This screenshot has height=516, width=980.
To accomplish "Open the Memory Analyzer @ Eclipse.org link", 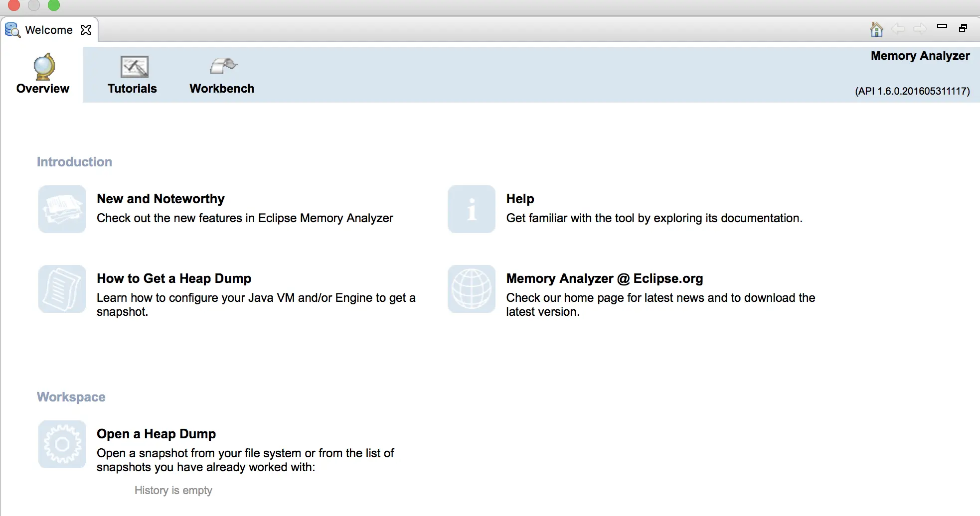I will tap(605, 278).
